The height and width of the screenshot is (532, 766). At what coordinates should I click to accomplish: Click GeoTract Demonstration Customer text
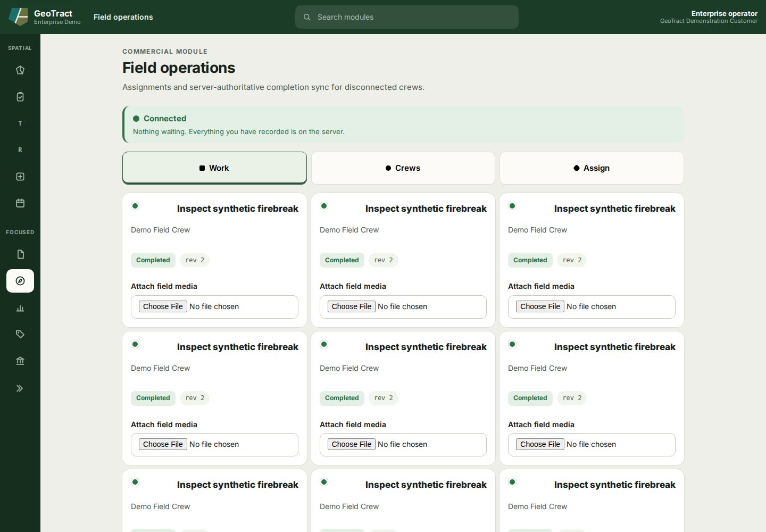tap(709, 21)
